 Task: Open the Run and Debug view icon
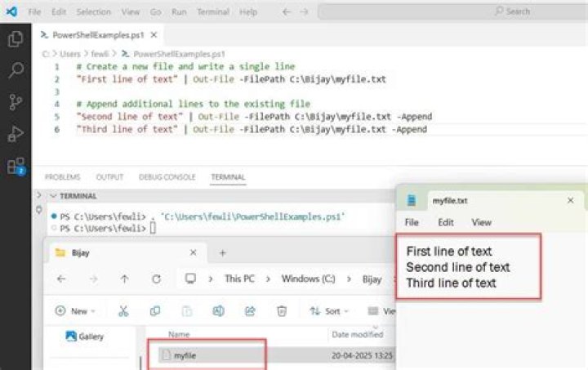coord(16,133)
